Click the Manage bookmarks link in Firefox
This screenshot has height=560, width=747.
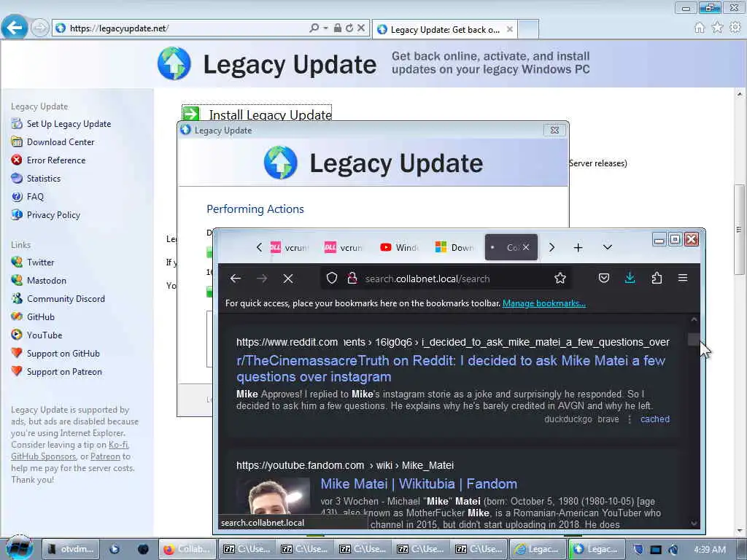pyautogui.click(x=544, y=303)
